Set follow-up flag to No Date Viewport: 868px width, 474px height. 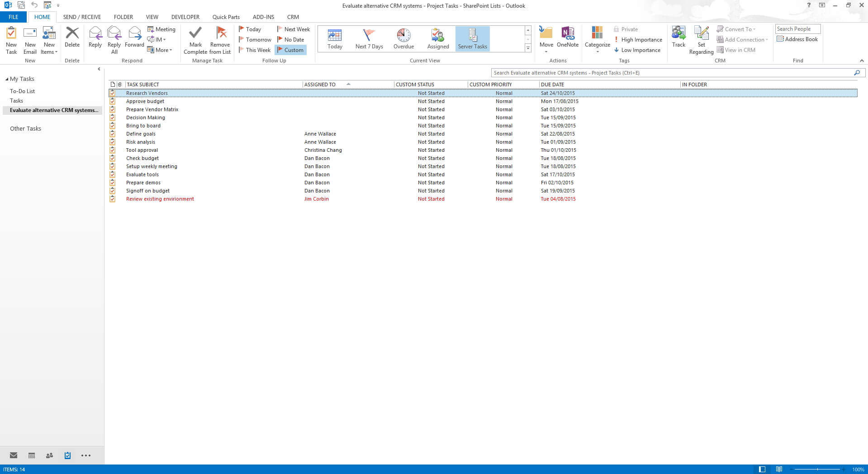(x=290, y=40)
